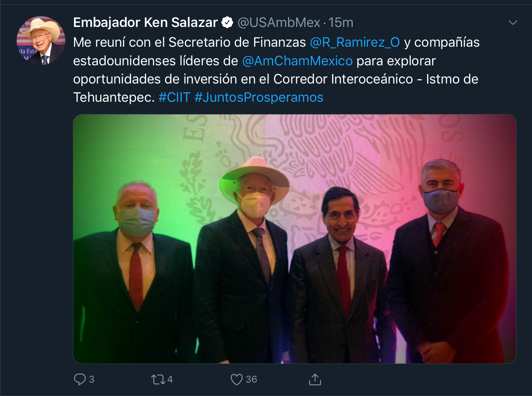Open Ken Salazar's profile avatar
Screen dimensions: 532x396
coord(41,40)
